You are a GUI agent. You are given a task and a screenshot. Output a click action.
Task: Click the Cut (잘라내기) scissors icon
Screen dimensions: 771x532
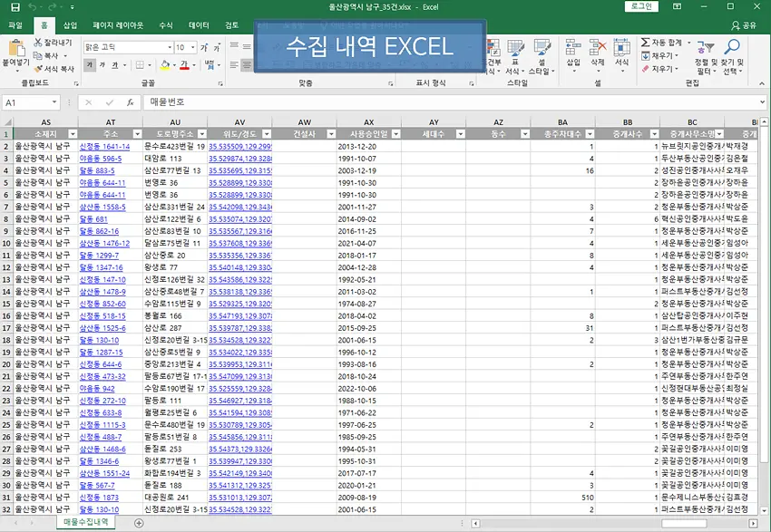click(38, 43)
